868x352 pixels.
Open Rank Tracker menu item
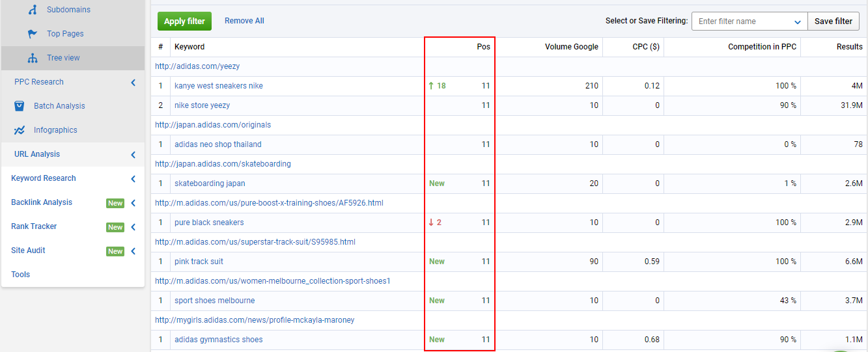point(34,226)
